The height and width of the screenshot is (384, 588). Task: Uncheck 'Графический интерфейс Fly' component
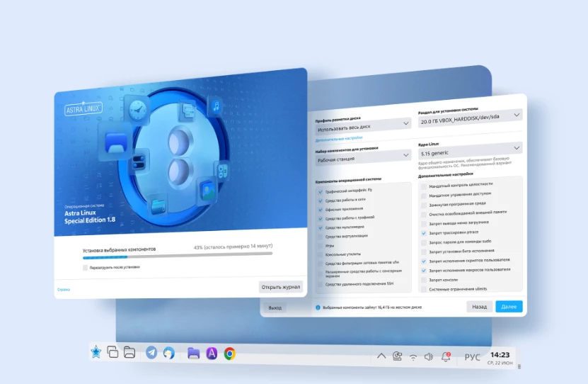click(321, 192)
